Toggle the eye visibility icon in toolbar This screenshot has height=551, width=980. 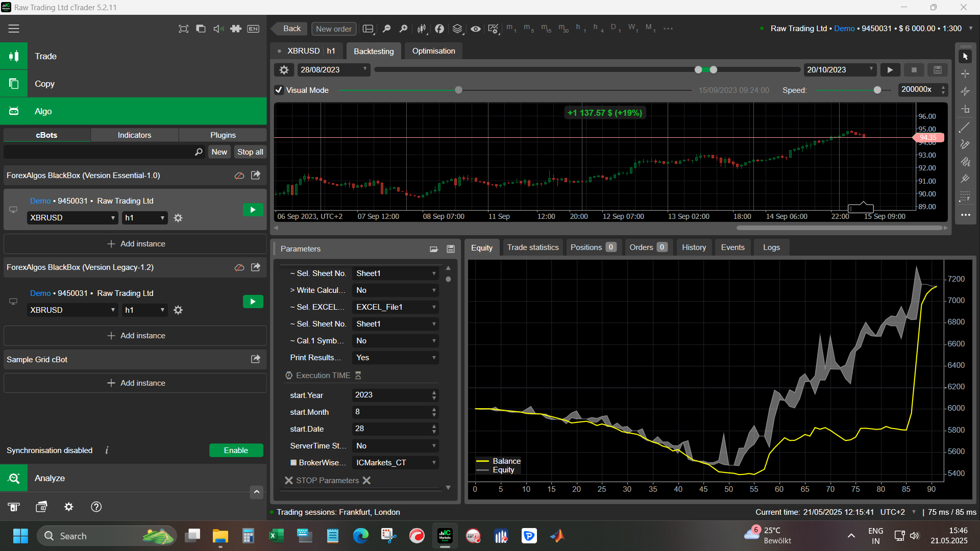475,29
